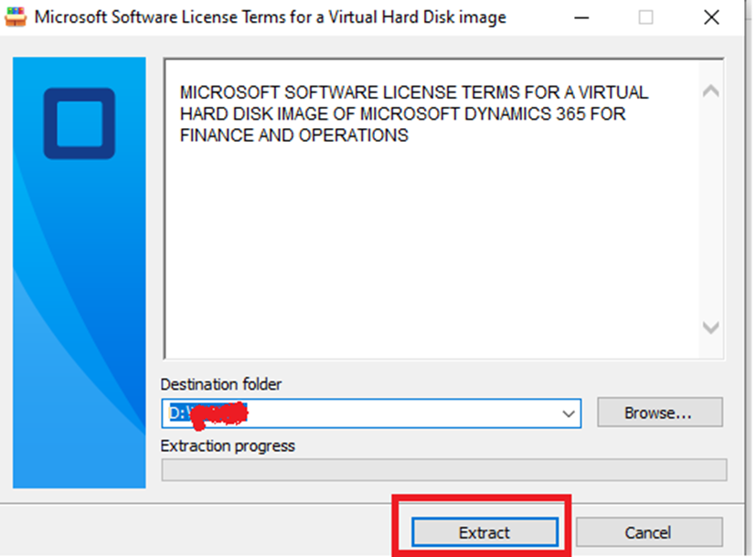Minimize the license terms window

pyautogui.click(x=581, y=18)
